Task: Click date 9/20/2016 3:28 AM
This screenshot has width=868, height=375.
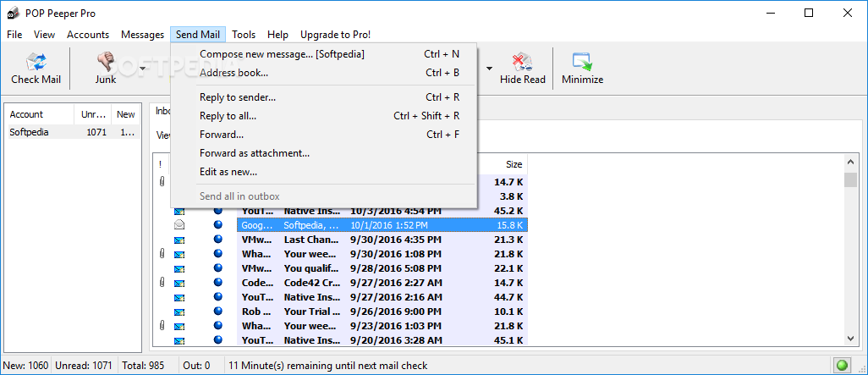Action: (x=396, y=340)
